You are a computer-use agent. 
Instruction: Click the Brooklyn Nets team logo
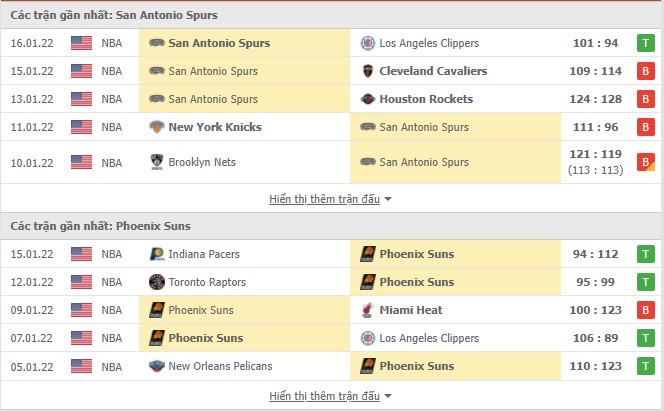pyautogui.click(x=157, y=162)
